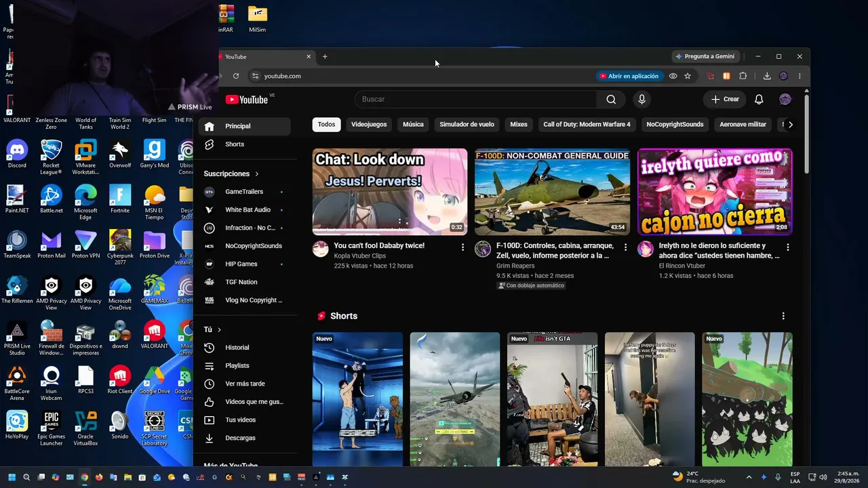Open the Chrome profile avatar in toolbar
This screenshot has height=488, width=868.
tap(783, 76)
